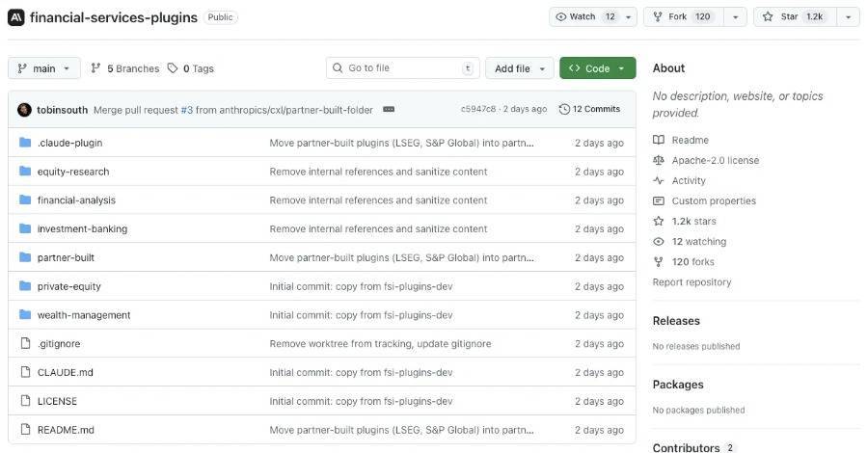Open pull request #3 link
Viewport: 868px width, 453px height.
[187, 110]
